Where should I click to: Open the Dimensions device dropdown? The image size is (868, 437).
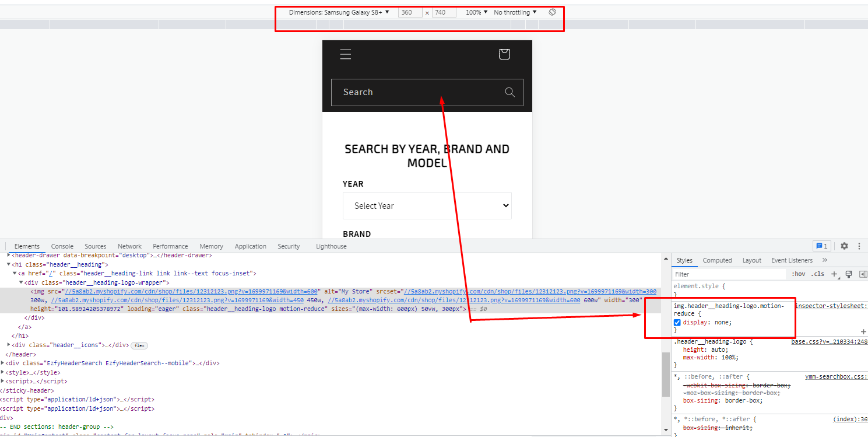click(x=339, y=12)
